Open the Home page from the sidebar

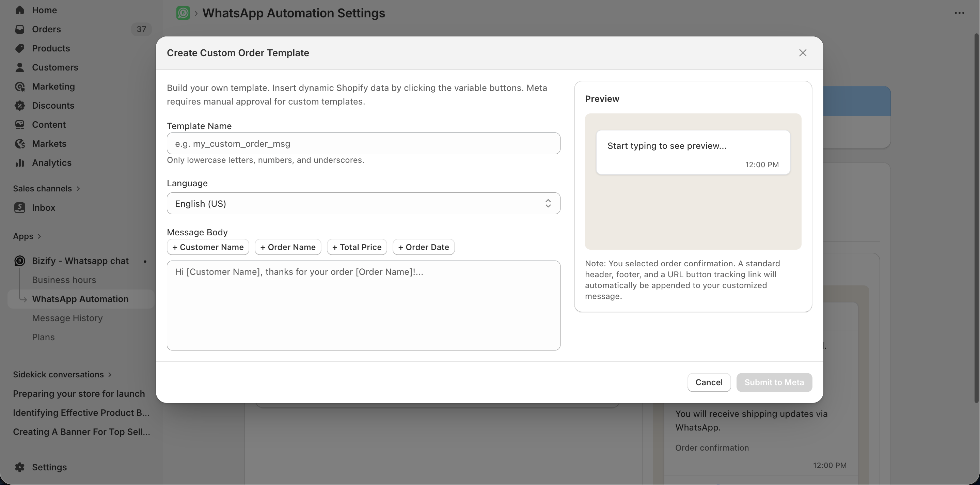click(44, 10)
